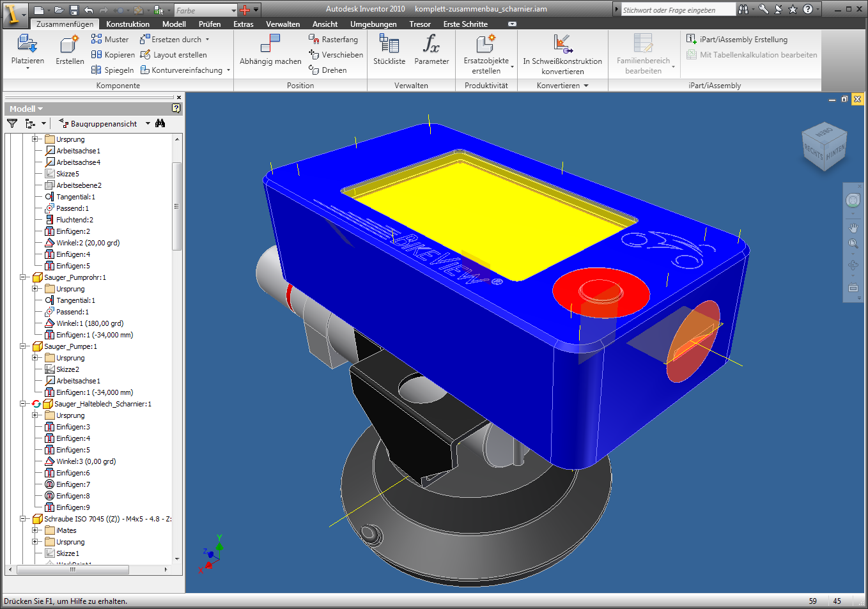Select the Abhängig machen constraint tool
This screenshot has height=609, width=868.
tap(270, 45)
